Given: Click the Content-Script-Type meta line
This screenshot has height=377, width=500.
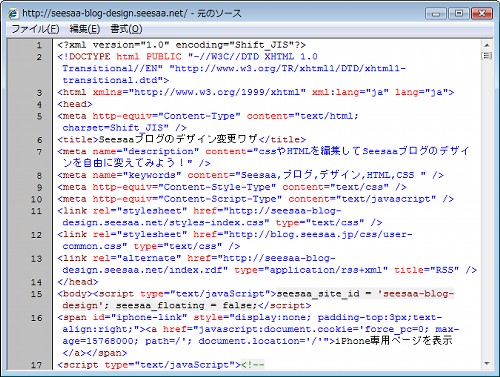Looking at the screenshot, I should click(256, 199).
